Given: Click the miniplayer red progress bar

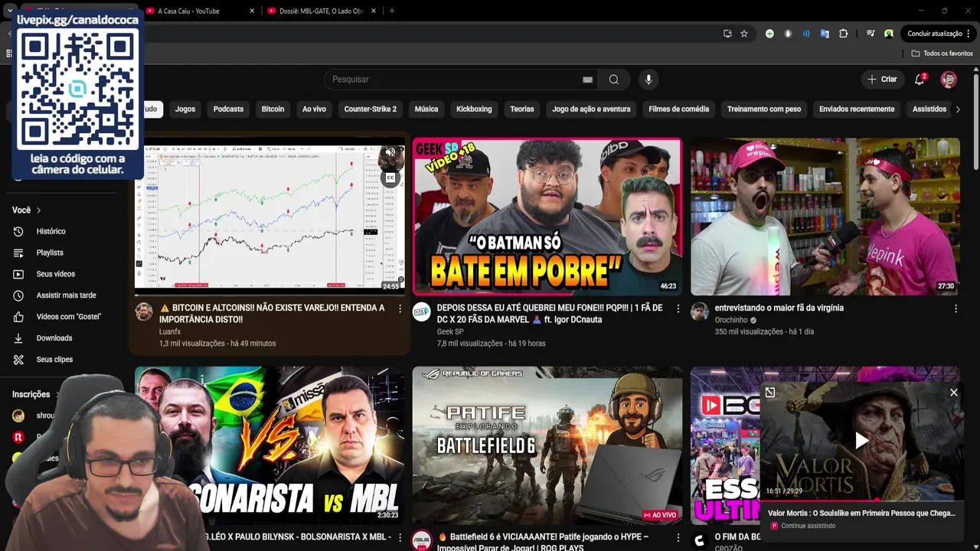Looking at the screenshot, I should click(x=861, y=499).
